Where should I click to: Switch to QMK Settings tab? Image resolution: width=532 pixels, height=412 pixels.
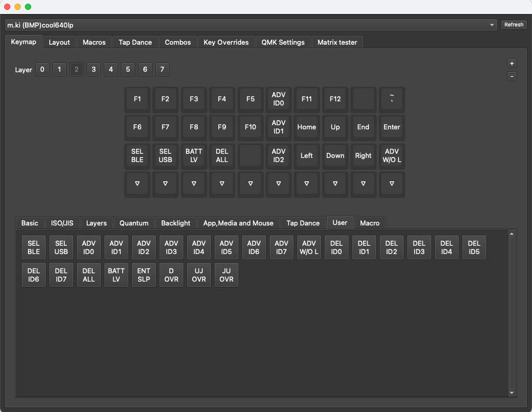[x=283, y=43]
